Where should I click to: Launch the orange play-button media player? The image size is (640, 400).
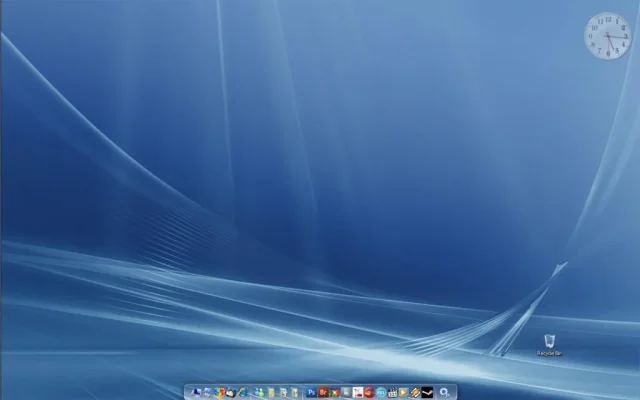(x=404, y=392)
